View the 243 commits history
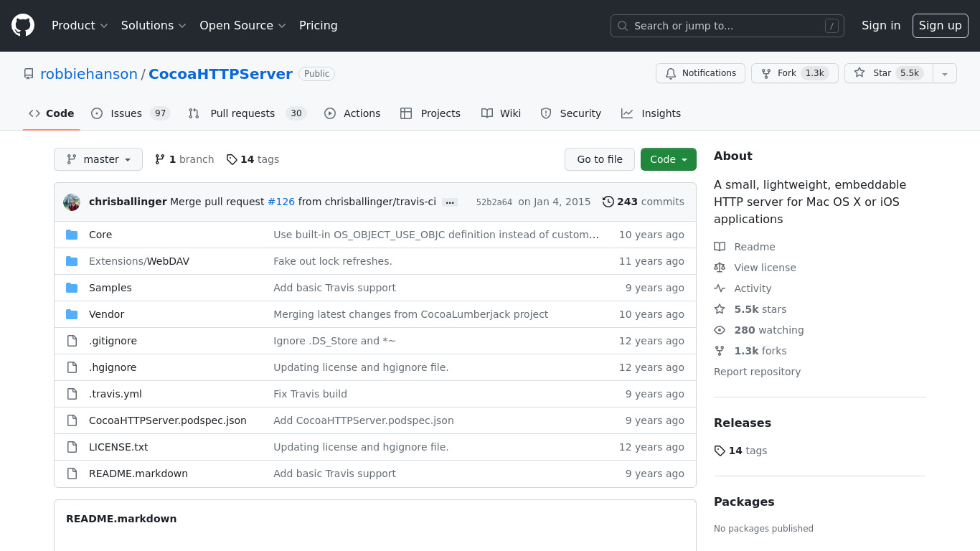The width and height of the screenshot is (980, 551). coord(644,202)
